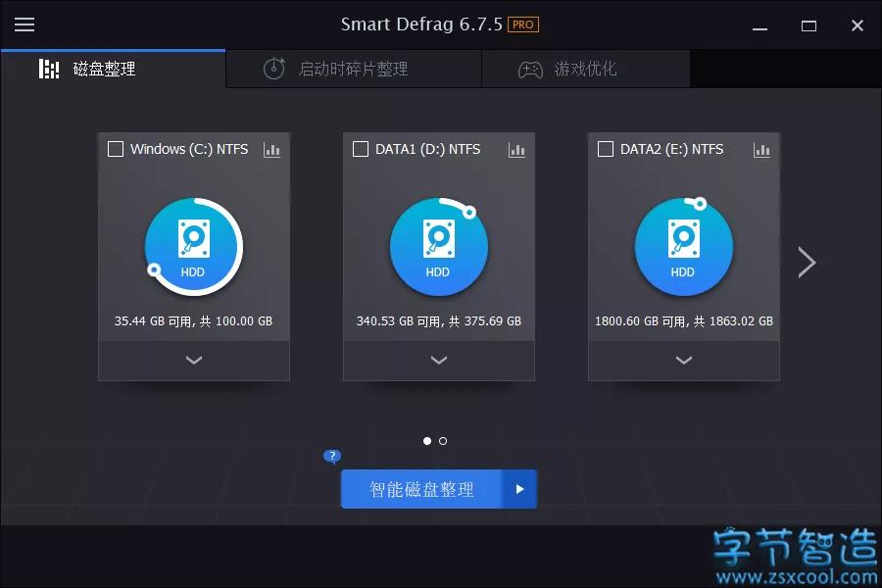Expand options under the Windows (C:) card

194,360
